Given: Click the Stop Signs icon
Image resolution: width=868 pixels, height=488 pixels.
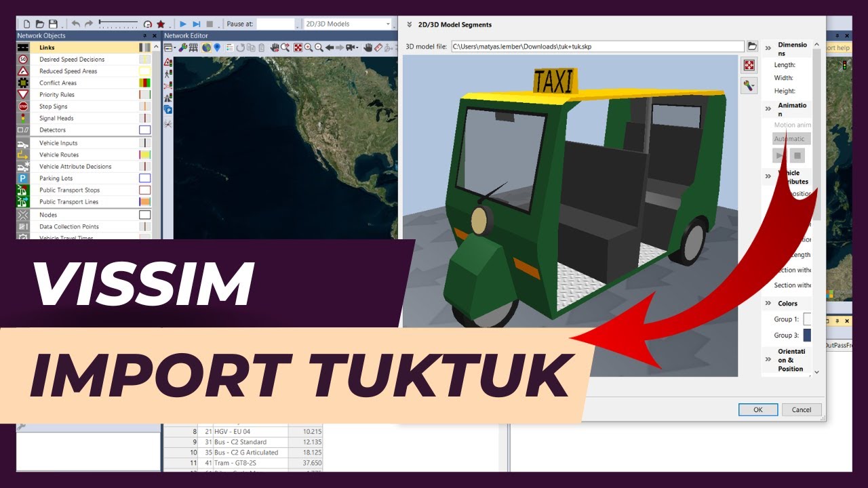Looking at the screenshot, I should coord(23,106).
